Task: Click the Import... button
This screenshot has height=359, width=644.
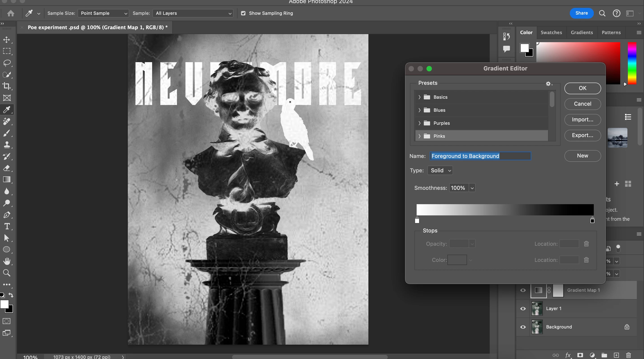Action: click(x=582, y=120)
